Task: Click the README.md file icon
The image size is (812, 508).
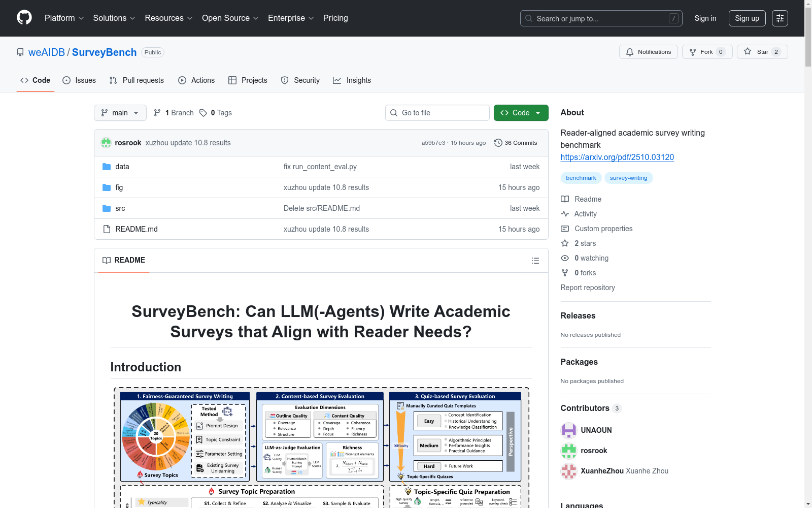Action: coord(107,229)
